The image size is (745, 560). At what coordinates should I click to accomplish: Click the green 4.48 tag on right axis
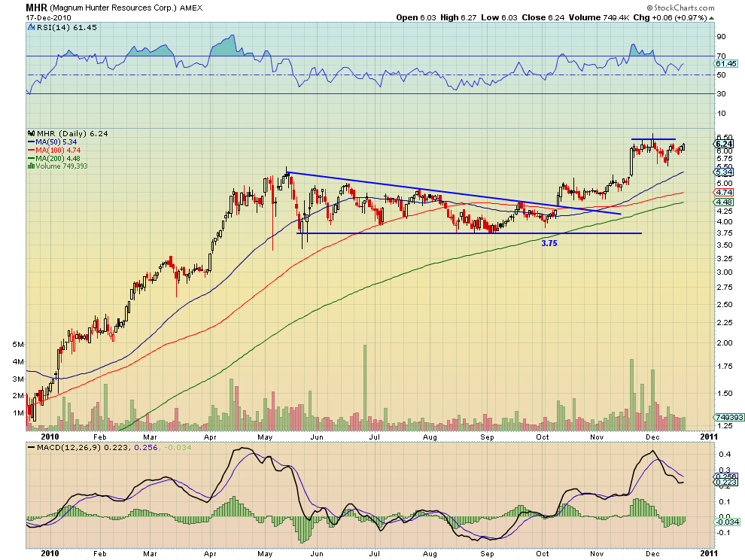pos(724,202)
